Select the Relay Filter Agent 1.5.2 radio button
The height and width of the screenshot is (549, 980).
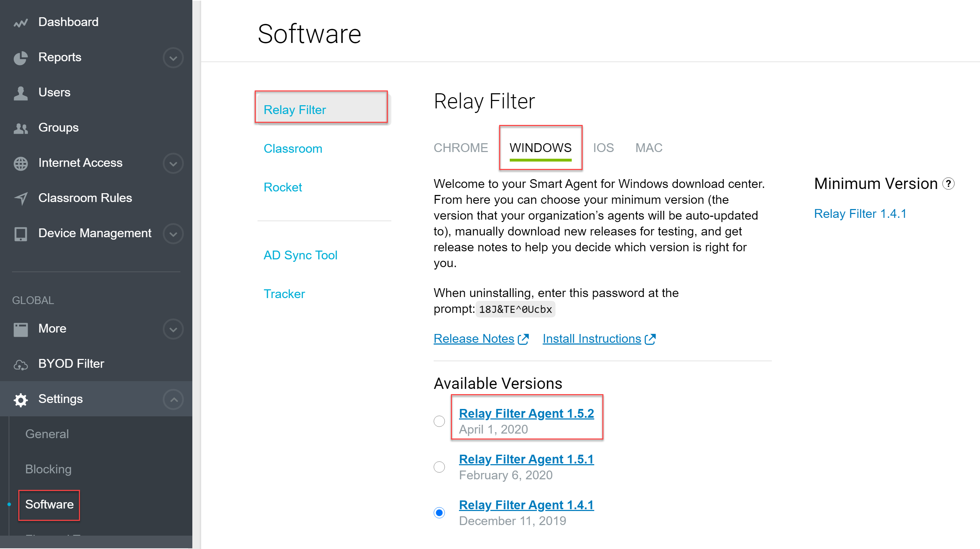(439, 421)
